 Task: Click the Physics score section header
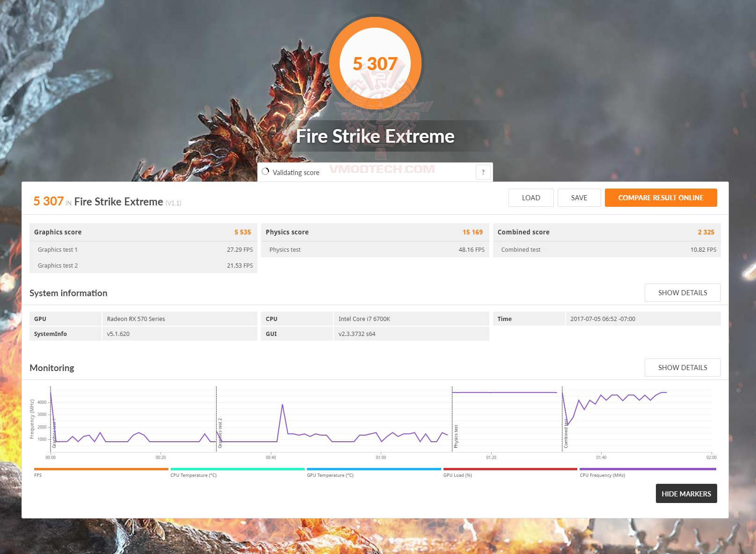point(287,232)
